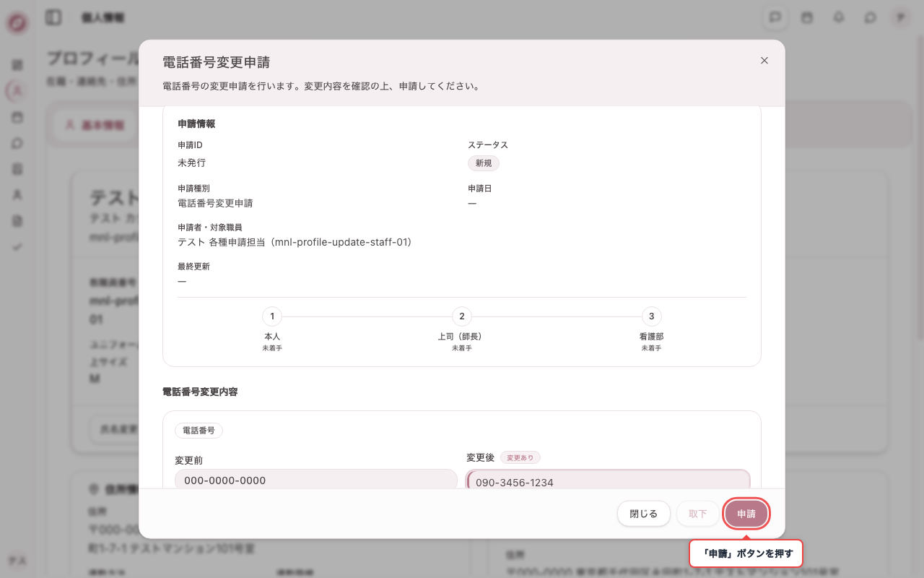
Task: Select the 基本情報 tab behind the dialog
Action: tap(94, 125)
